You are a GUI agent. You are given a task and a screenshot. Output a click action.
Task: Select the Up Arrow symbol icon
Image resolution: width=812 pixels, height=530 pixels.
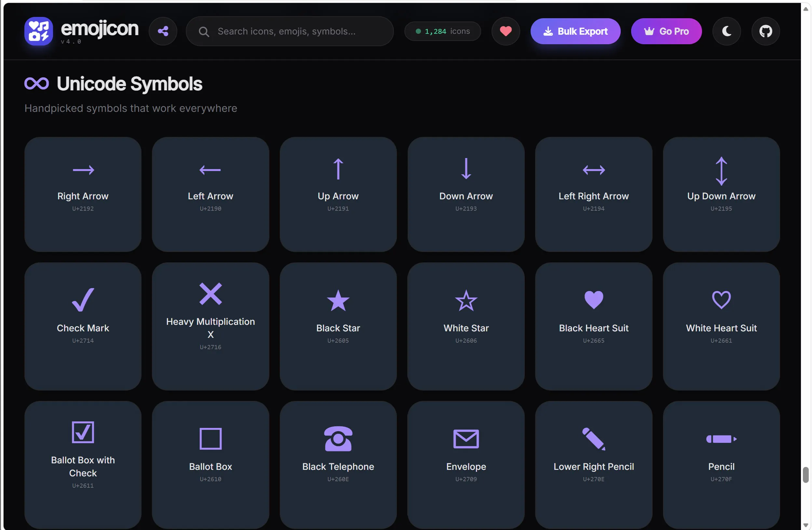[x=338, y=168]
